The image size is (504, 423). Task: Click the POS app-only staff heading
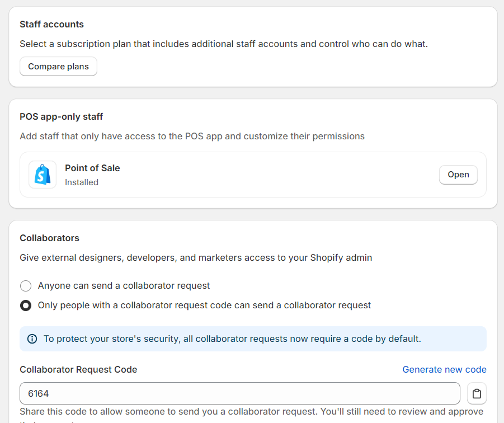click(x=62, y=116)
